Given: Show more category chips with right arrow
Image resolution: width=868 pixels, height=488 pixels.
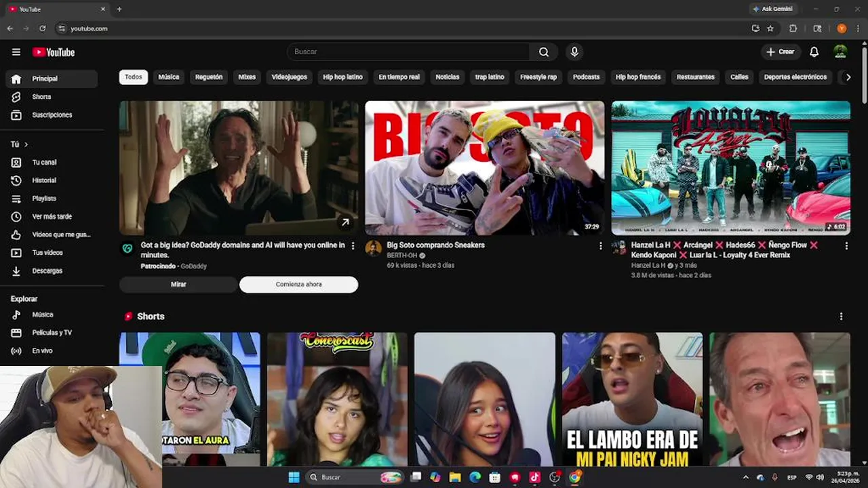Looking at the screenshot, I should (848, 77).
